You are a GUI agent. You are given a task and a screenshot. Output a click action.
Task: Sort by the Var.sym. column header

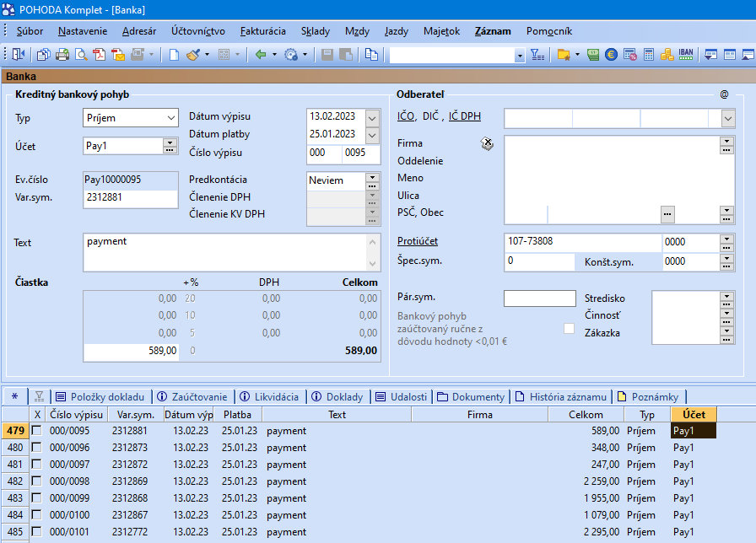click(136, 414)
